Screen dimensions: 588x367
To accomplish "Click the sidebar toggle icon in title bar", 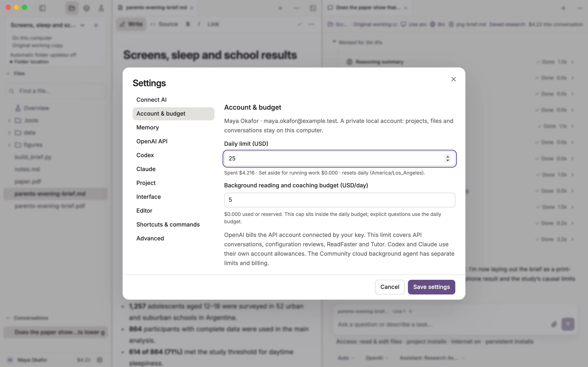I will coord(42,8).
